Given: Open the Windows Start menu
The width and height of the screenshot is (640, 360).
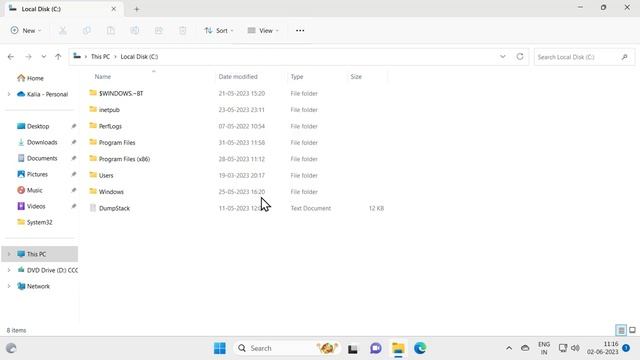Looking at the screenshot, I should point(220,348).
